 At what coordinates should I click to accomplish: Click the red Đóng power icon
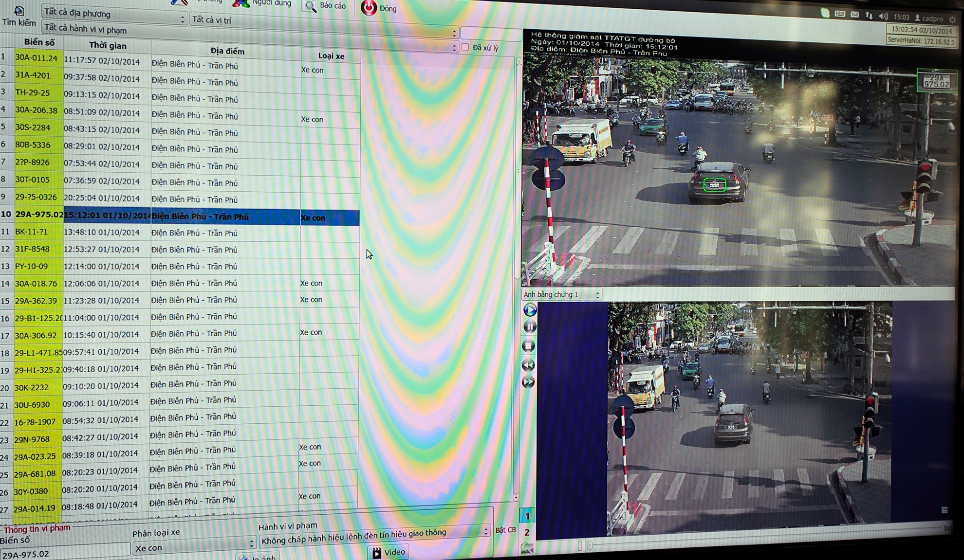[x=369, y=7]
